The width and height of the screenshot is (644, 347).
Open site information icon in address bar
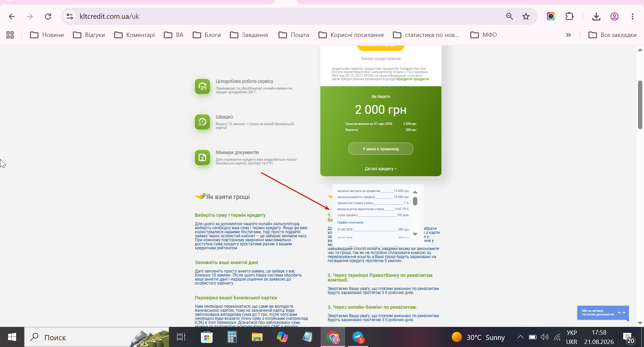70,16
